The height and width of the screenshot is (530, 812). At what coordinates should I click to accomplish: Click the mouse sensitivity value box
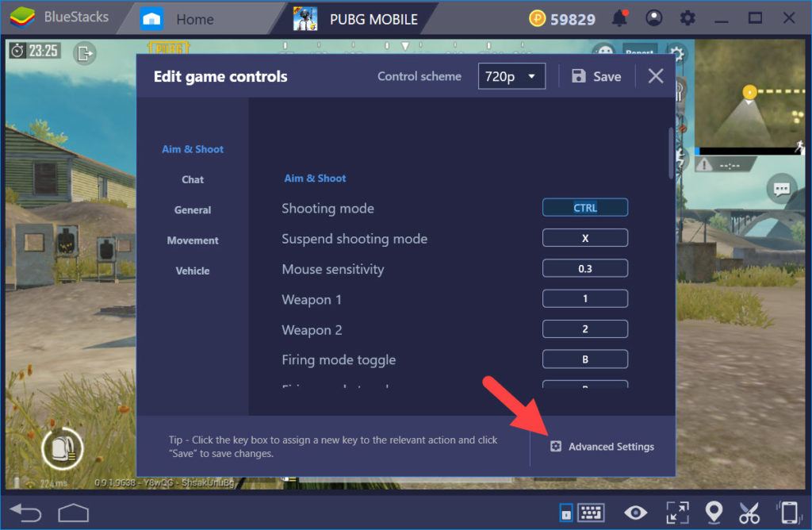[x=584, y=267]
